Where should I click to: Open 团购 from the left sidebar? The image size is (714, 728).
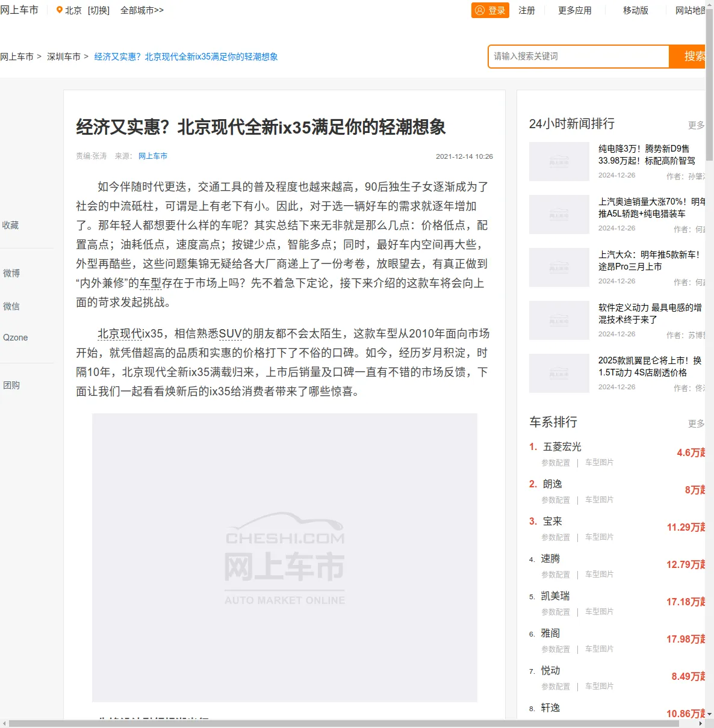(11, 385)
